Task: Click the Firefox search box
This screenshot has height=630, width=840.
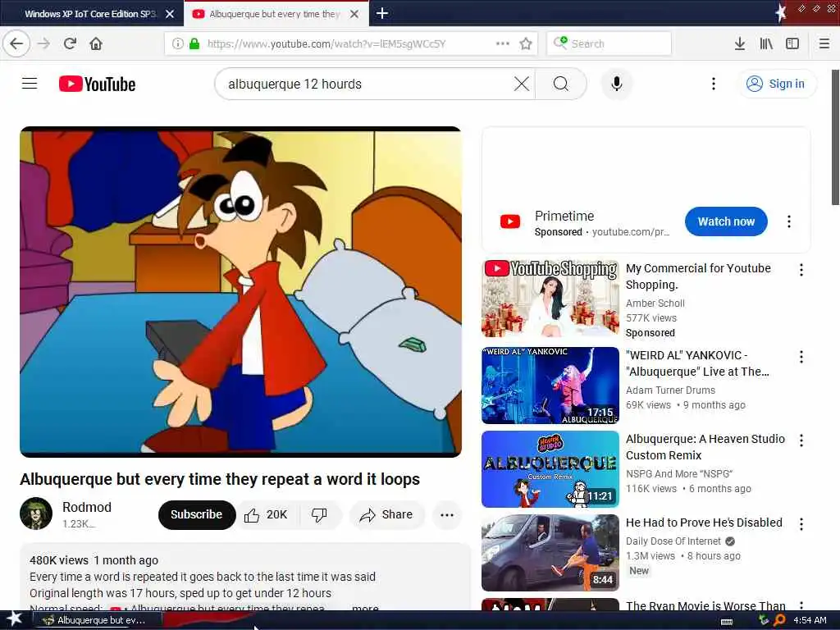Action: pyautogui.click(x=609, y=43)
